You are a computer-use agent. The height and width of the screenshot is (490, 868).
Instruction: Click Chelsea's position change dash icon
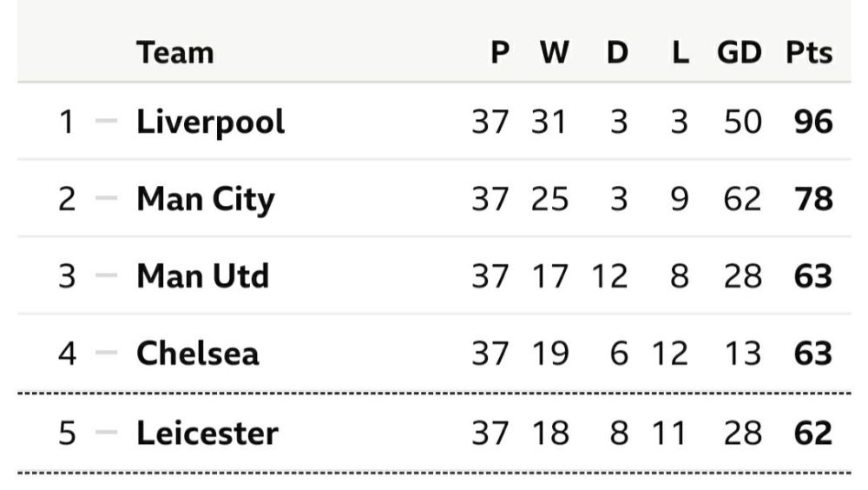point(106,354)
